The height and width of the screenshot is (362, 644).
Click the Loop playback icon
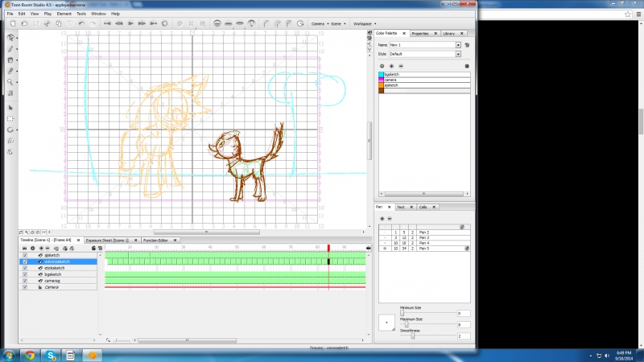point(166,23)
